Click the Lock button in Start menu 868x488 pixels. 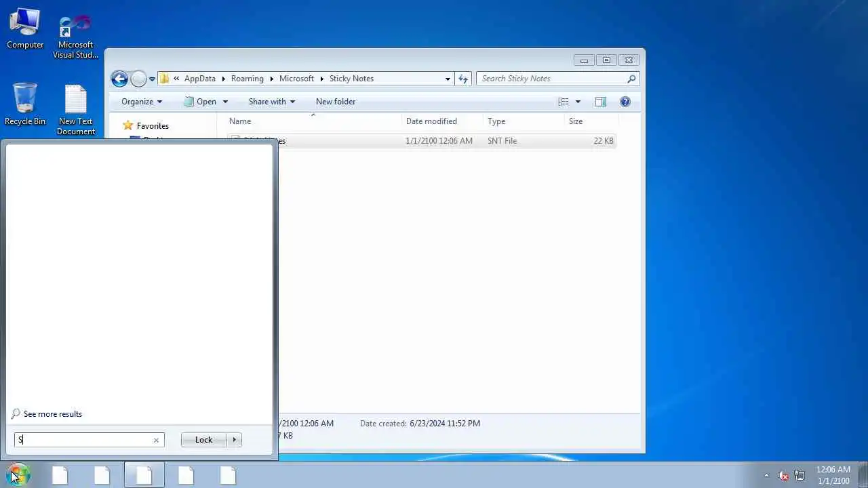[203, 440]
